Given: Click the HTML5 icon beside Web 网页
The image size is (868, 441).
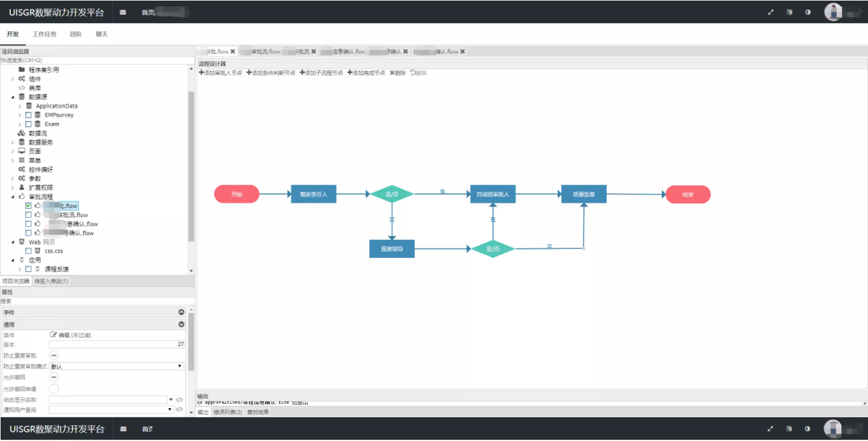Looking at the screenshot, I should click(22, 241).
